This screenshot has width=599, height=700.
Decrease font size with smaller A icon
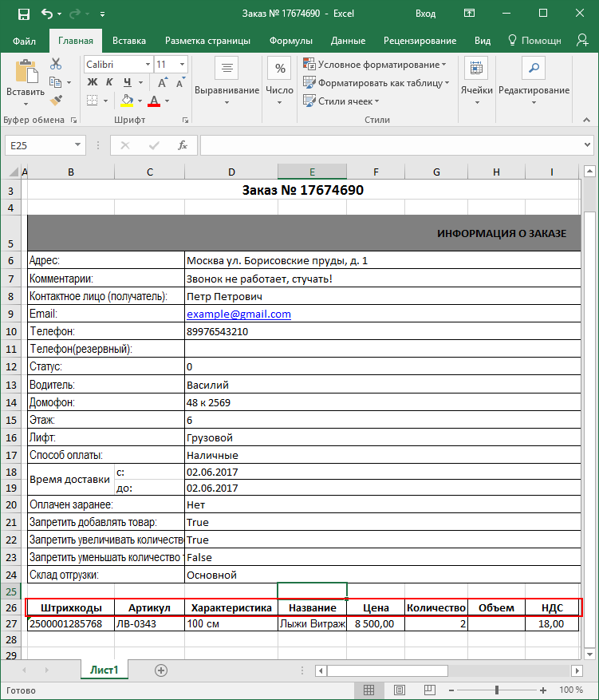180,82
